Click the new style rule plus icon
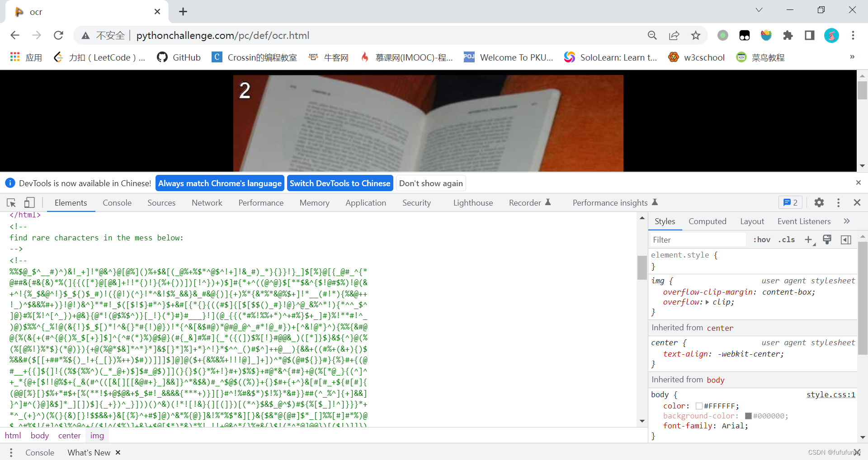The width and height of the screenshot is (868, 460). coord(809,240)
